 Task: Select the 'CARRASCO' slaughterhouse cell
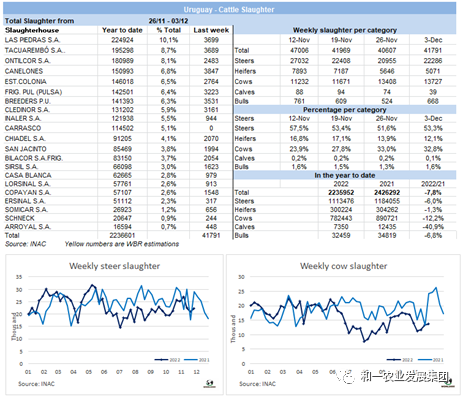(x=23, y=128)
